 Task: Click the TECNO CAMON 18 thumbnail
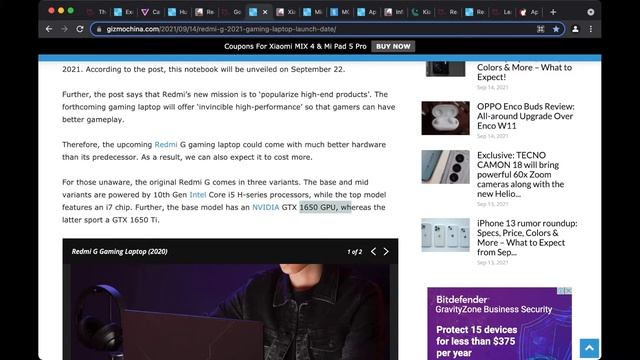pos(445,167)
